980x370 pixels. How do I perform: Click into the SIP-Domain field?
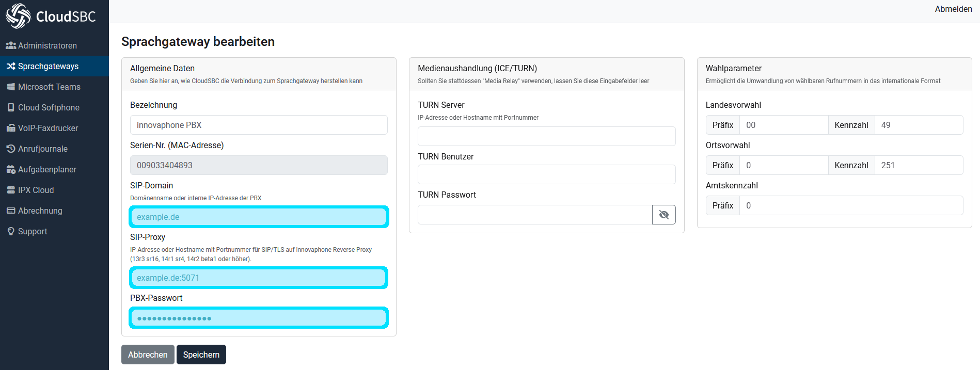click(259, 217)
